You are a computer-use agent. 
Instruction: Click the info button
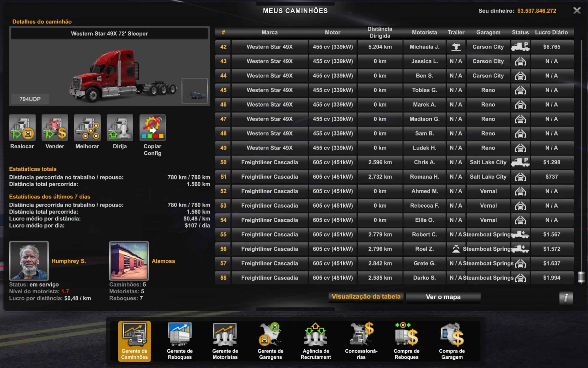pyautogui.click(x=566, y=298)
